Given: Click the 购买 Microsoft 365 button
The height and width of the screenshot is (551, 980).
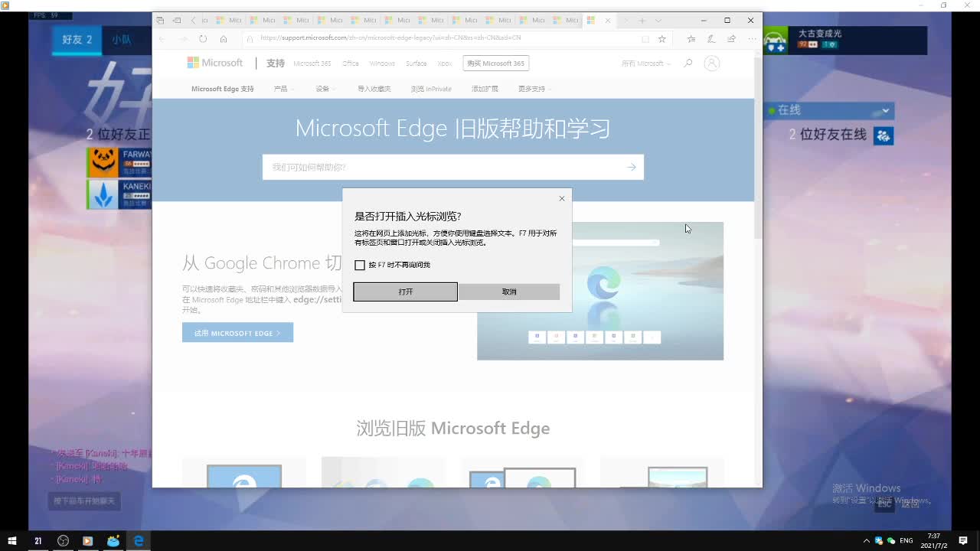Looking at the screenshot, I should [496, 64].
